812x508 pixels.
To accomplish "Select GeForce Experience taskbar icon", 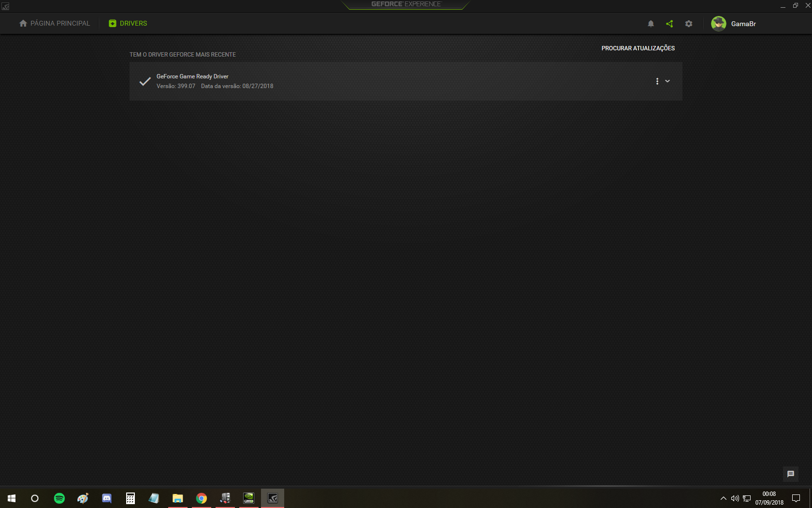I will tap(273, 498).
